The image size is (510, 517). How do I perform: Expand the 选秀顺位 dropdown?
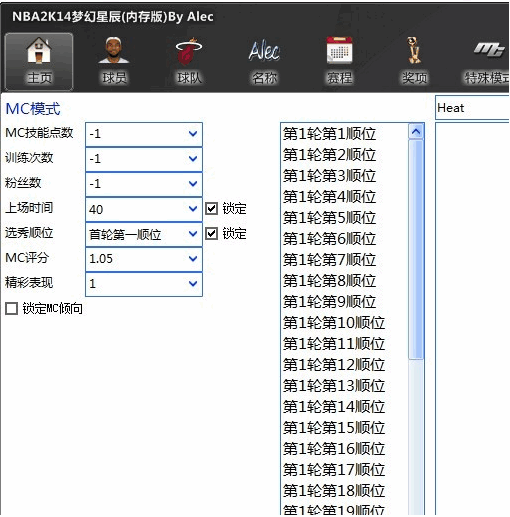[193, 234]
